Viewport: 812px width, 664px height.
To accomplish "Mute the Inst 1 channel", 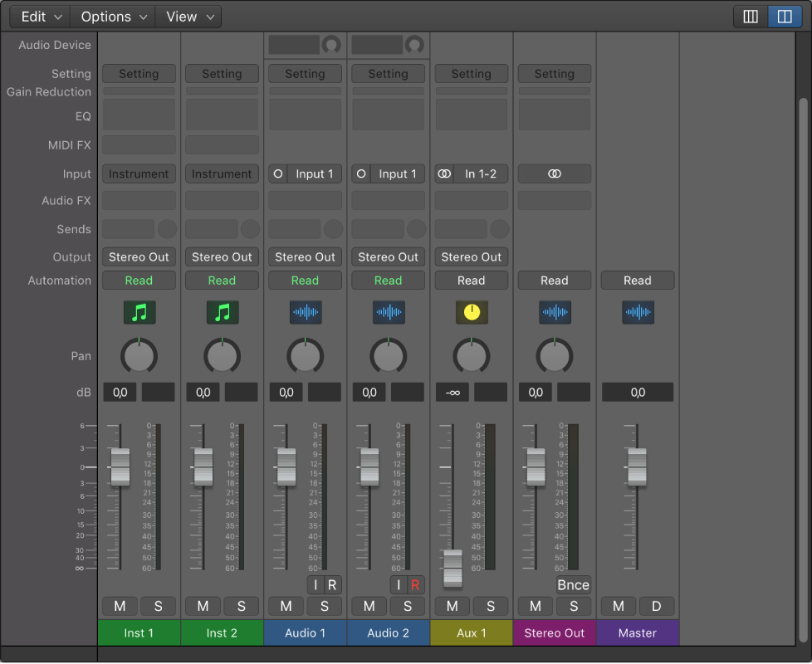I will pos(119,606).
